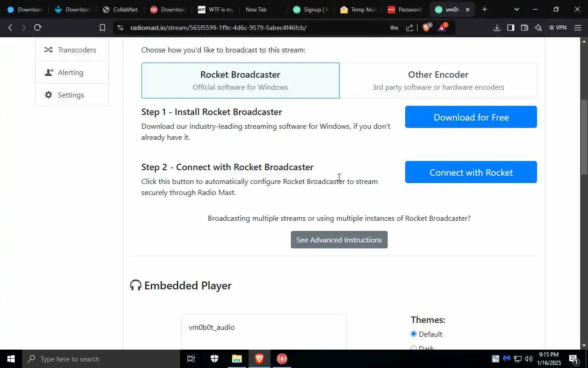This screenshot has width=588, height=368.
Task: Click the password key icon in address bar
Action: (394, 28)
